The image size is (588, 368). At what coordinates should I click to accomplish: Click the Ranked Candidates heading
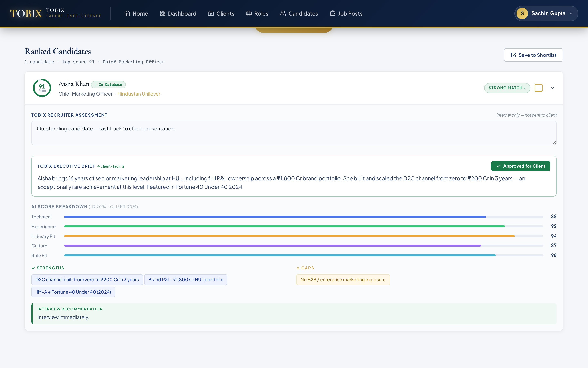tap(58, 51)
